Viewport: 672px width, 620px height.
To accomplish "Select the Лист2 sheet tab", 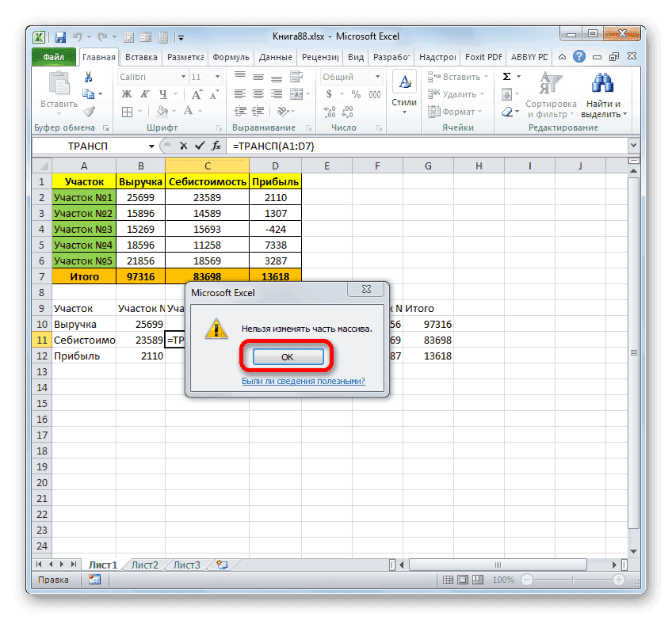I will (144, 565).
